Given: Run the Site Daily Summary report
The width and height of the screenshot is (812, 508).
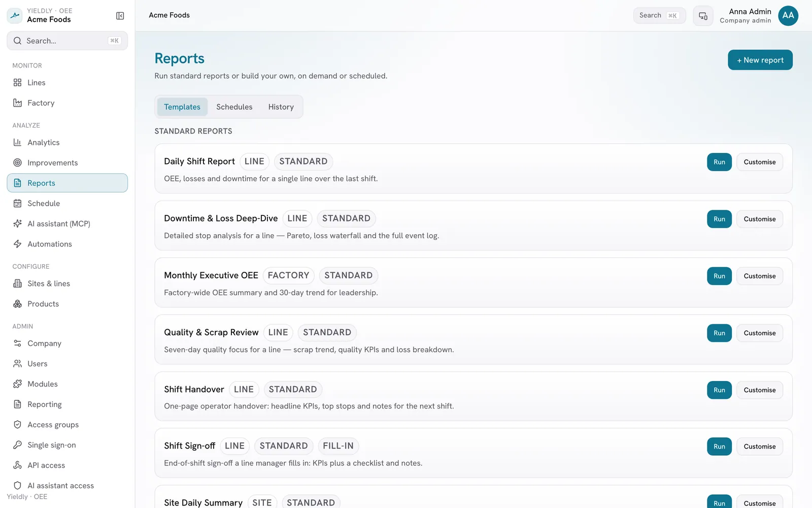Looking at the screenshot, I should [x=719, y=502].
